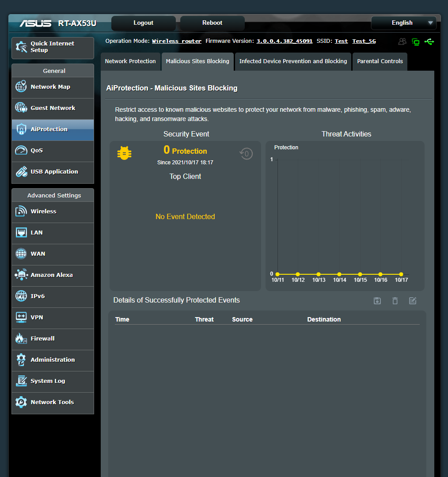Click the Destination column header
The height and width of the screenshot is (477, 448).
pos(324,319)
